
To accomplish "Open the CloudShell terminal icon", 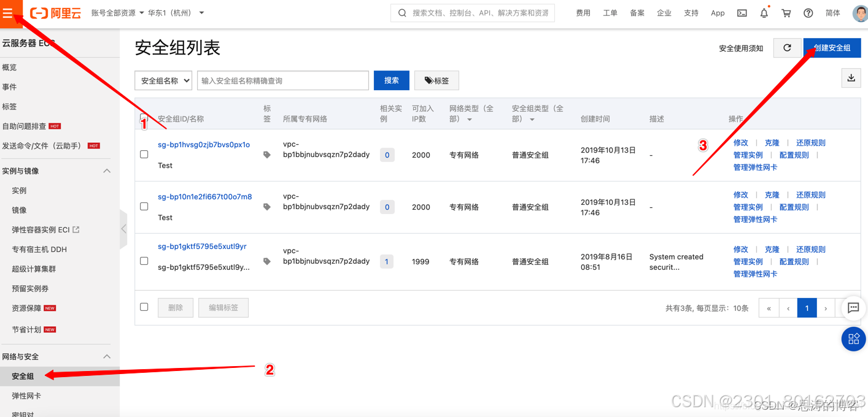I will (742, 12).
